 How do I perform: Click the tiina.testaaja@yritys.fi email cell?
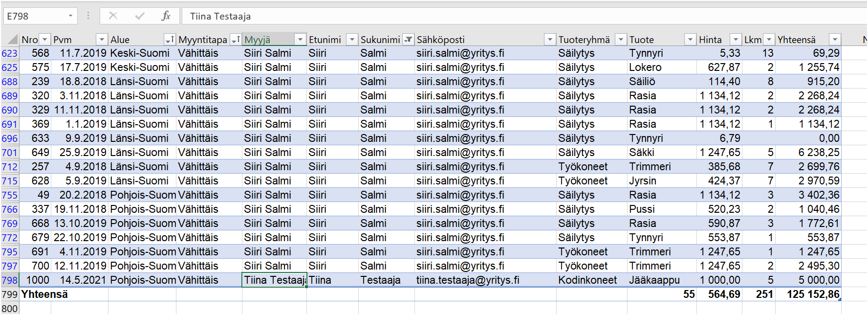click(485, 280)
